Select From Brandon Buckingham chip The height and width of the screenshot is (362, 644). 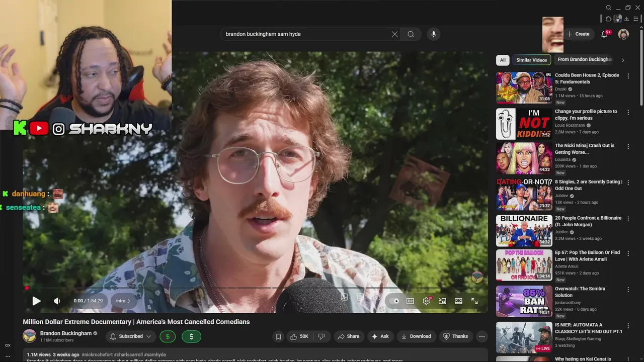tap(585, 59)
